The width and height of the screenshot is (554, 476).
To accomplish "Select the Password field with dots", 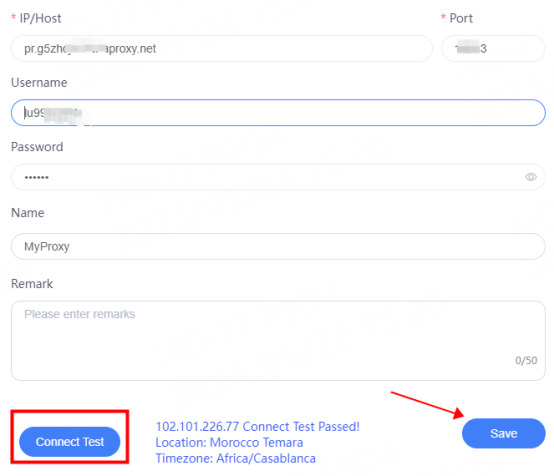I will click(x=278, y=177).
